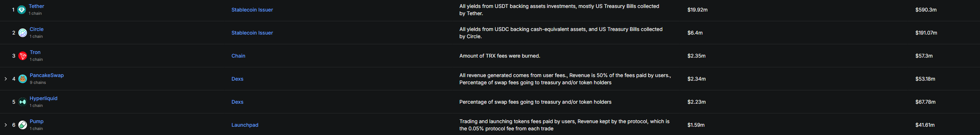Open the Pump protocol page

tap(37, 121)
